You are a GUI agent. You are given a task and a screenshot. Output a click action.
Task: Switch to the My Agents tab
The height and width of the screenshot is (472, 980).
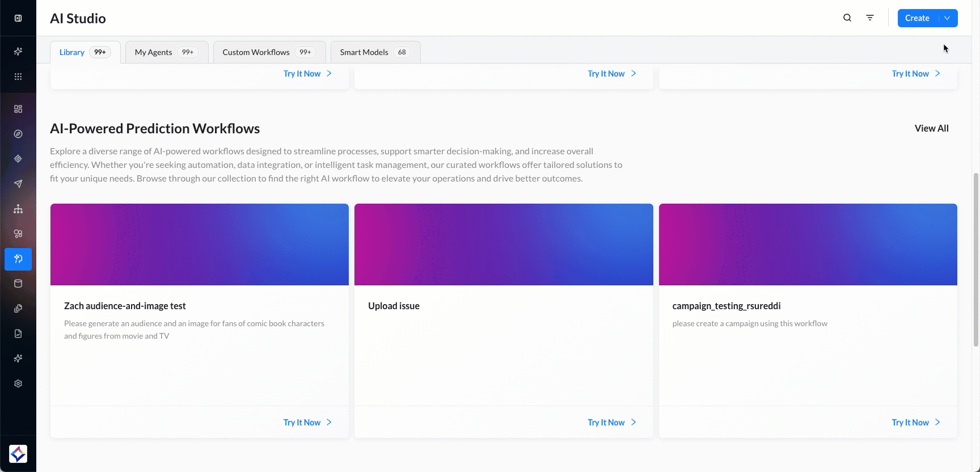coord(166,52)
